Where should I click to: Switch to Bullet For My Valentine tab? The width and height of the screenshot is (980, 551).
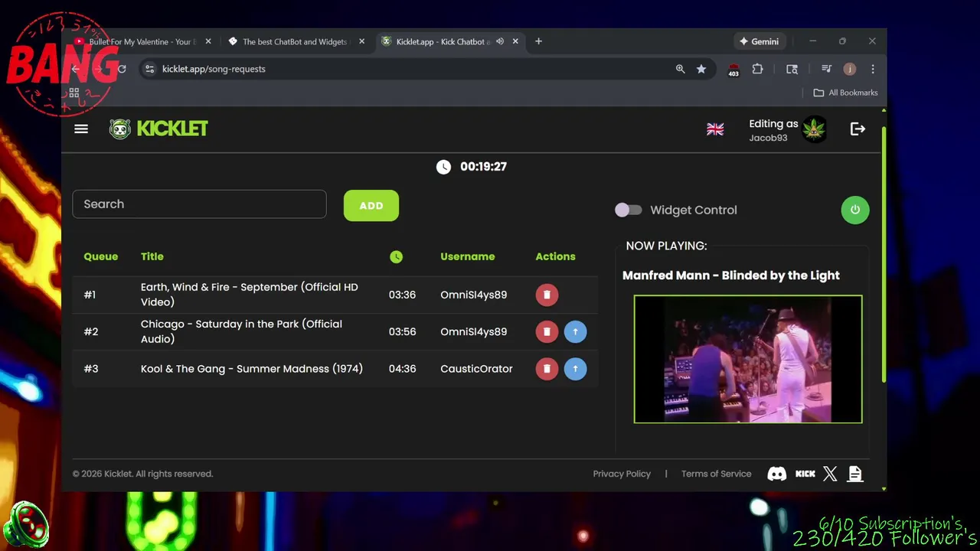(141, 41)
